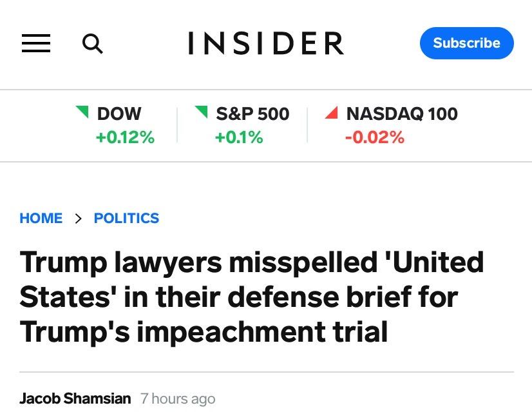
Task: Click the green arrow beside S&P 500
Action: (202, 112)
